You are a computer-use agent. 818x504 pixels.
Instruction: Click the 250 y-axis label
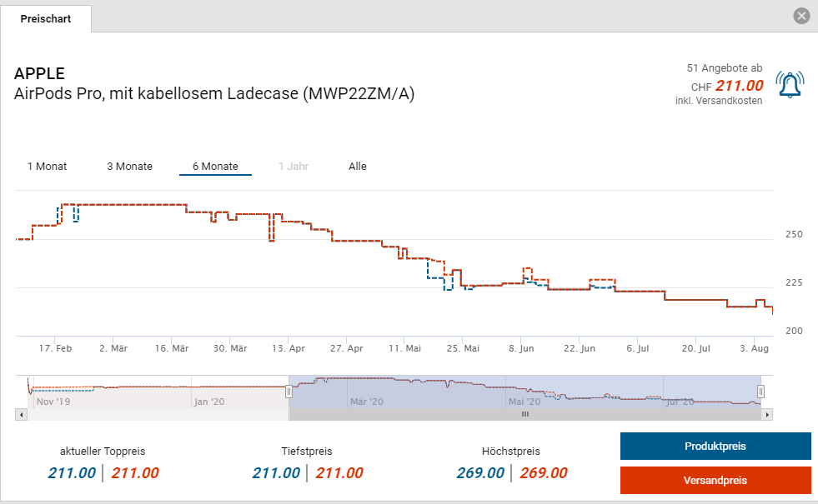point(794,235)
